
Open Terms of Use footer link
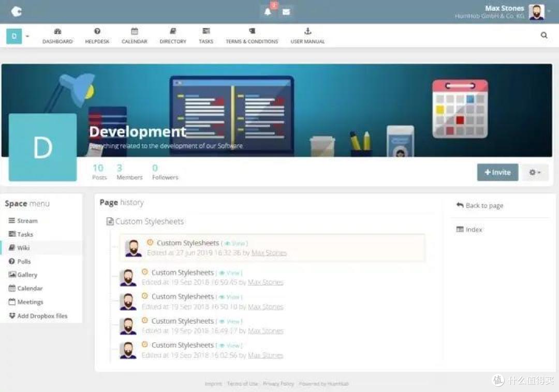pos(242,384)
